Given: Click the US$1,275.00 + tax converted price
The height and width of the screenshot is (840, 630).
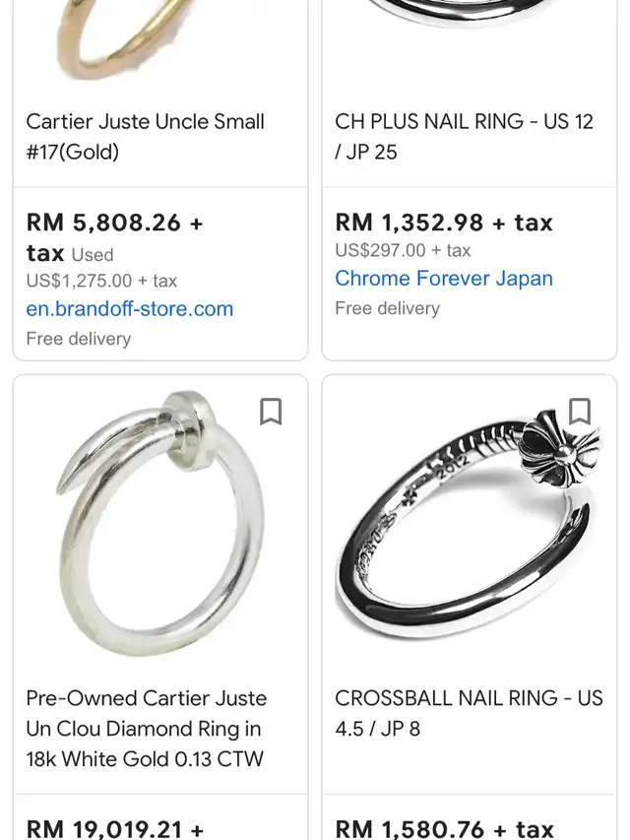Looking at the screenshot, I should [x=101, y=281].
